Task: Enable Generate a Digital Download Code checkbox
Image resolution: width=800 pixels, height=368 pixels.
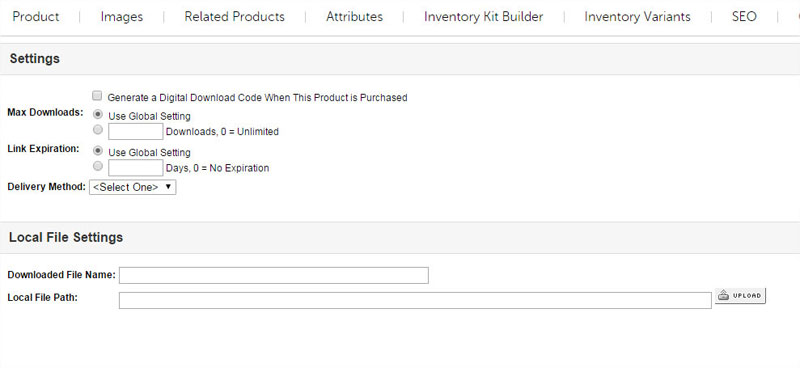Action: coord(97,95)
